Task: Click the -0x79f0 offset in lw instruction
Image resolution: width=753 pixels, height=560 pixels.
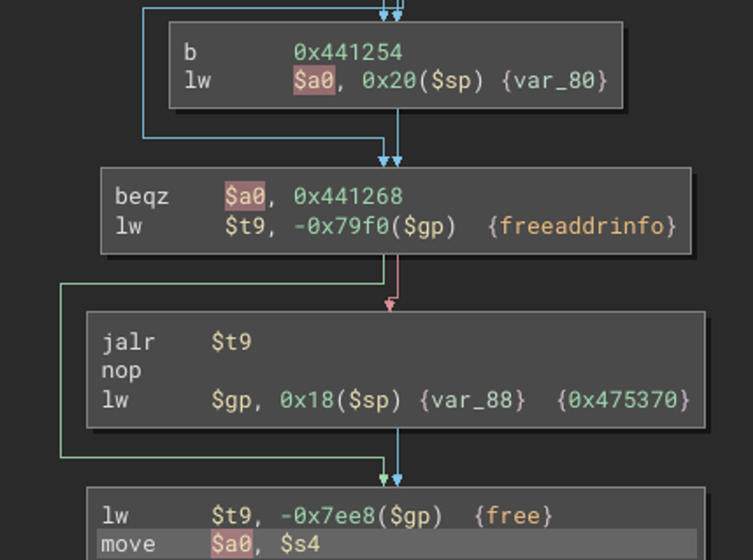Action: coord(341,226)
